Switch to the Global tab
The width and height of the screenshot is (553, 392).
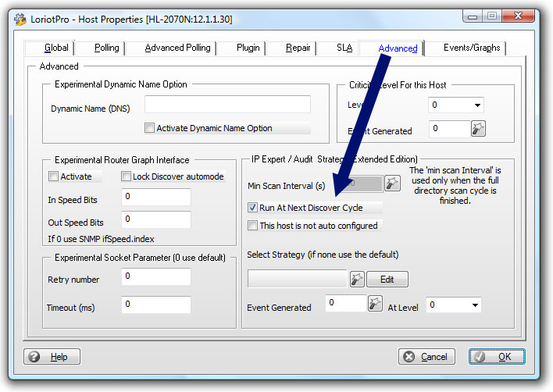(x=49, y=48)
